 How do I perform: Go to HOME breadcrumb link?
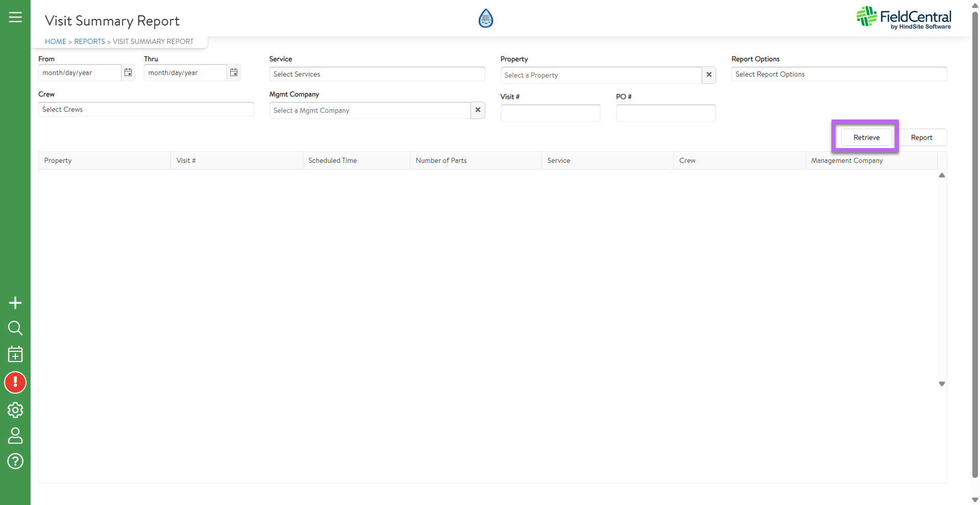tap(56, 41)
